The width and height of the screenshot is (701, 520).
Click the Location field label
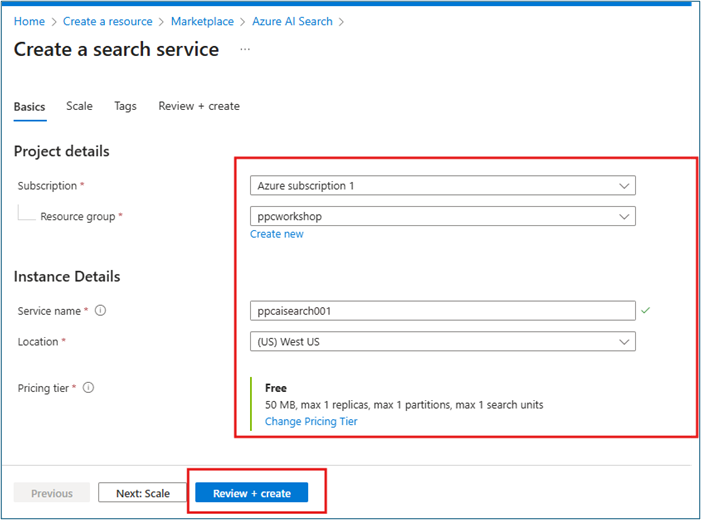coord(38,342)
